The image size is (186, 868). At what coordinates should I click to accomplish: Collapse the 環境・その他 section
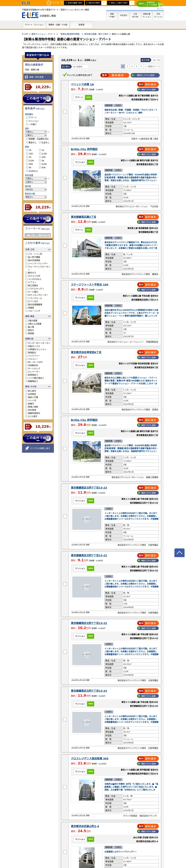[x=38, y=387]
